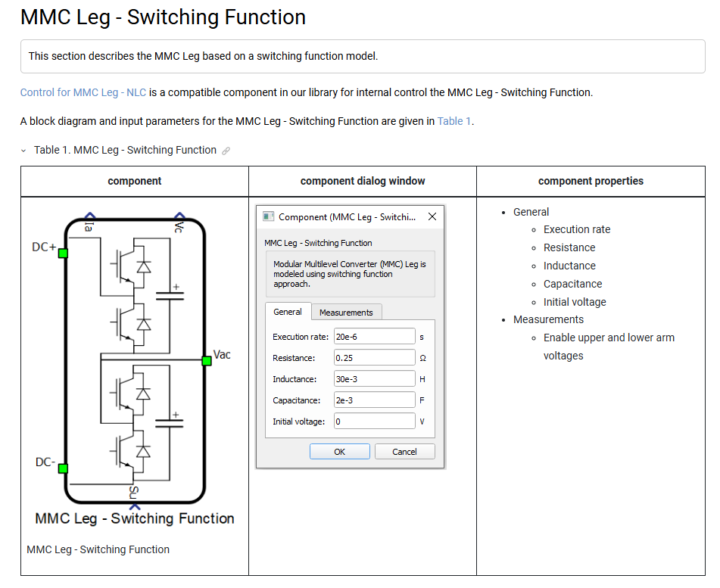Click the link icon beside Table 1 caption

pyautogui.click(x=226, y=151)
